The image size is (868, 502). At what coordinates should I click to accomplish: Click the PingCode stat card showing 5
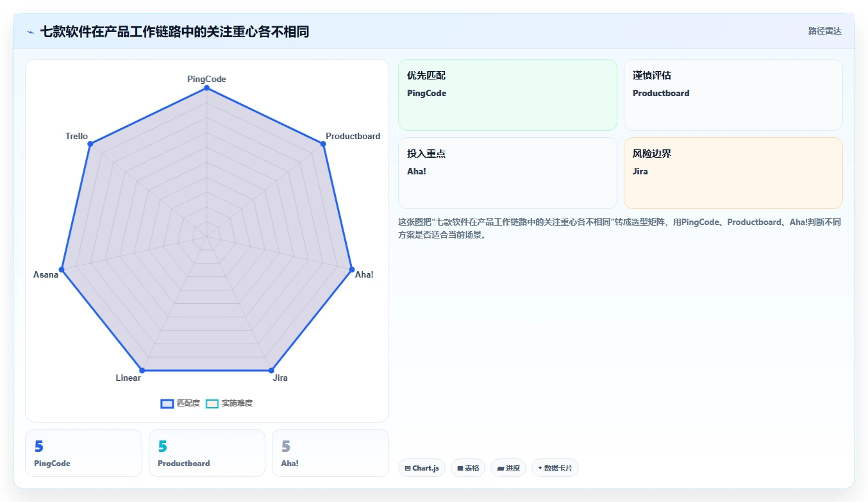pyautogui.click(x=83, y=453)
